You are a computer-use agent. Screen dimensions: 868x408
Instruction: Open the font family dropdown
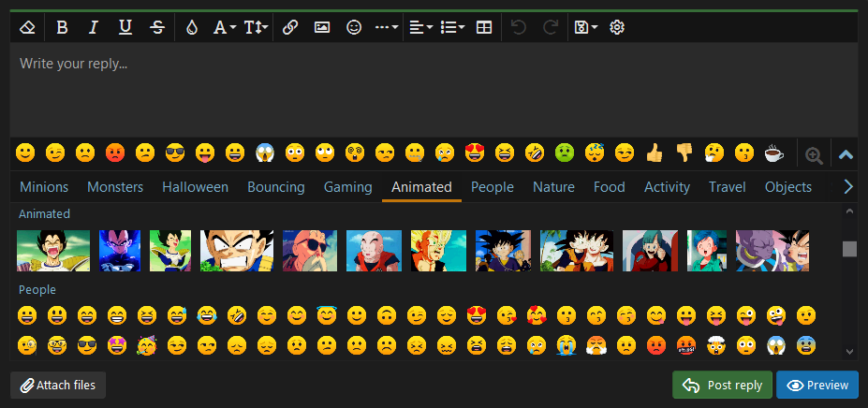224,27
